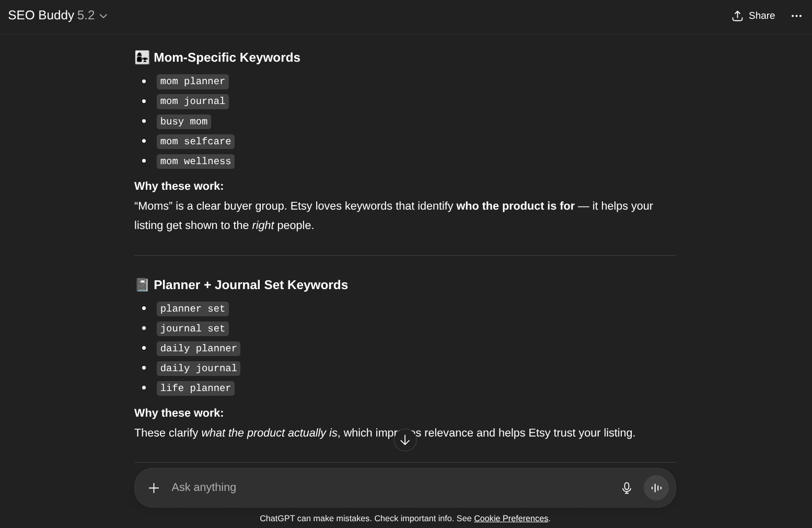
Task: Open the Cookie Preferences link
Action: coord(511,519)
